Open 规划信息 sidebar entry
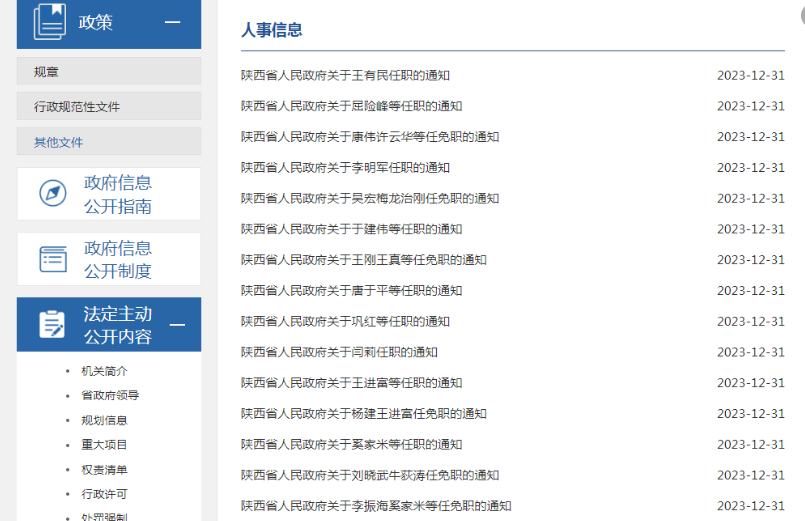The height and width of the screenshot is (521, 805). point(104,420)
